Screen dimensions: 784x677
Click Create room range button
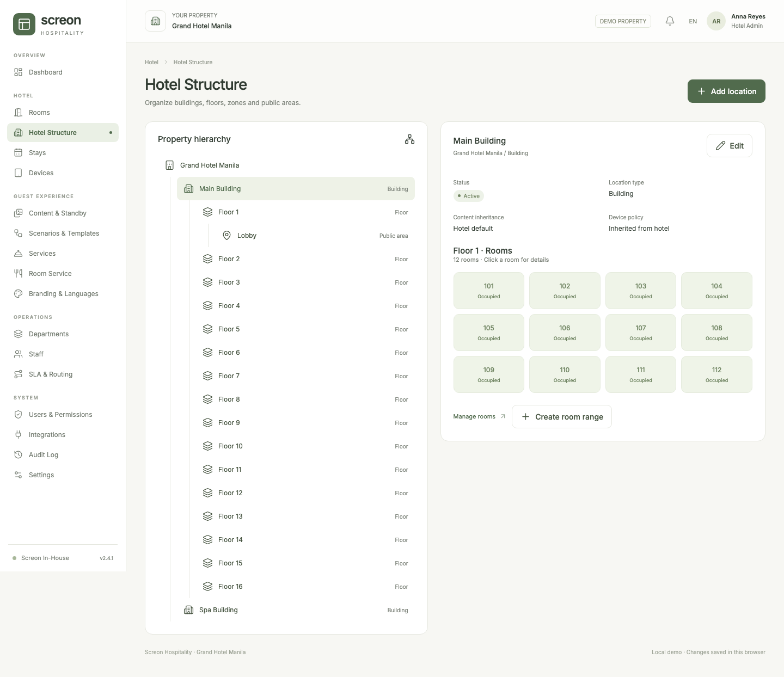pyautogui.click(x=562, y=417)
